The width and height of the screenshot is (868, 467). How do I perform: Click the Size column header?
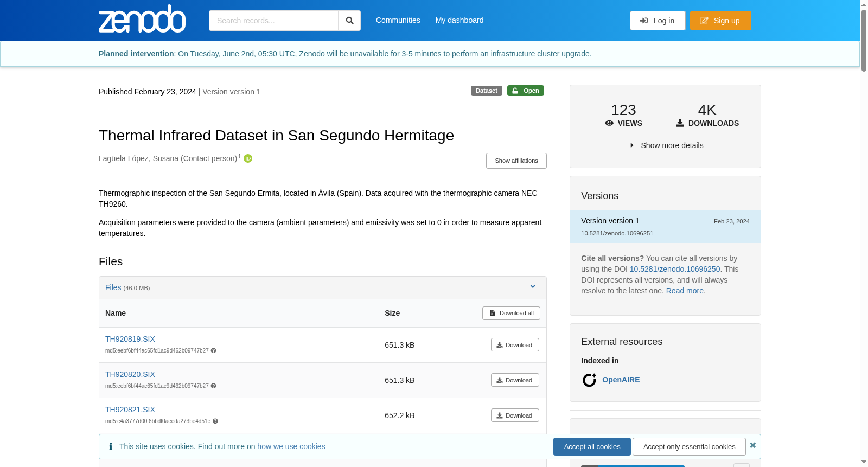[x=392, y=313]
